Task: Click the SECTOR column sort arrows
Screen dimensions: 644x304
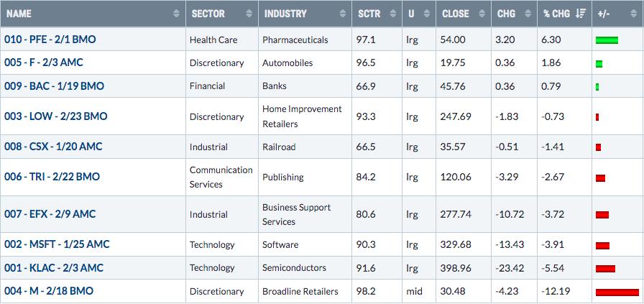Action: (x=249, y=14)
